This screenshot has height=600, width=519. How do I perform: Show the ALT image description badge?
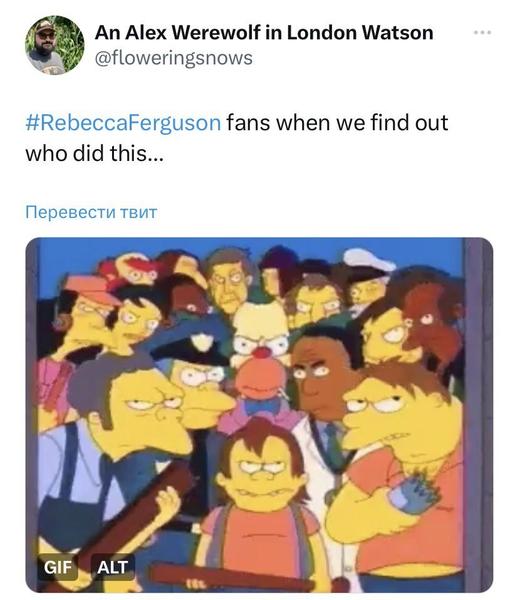112,567
